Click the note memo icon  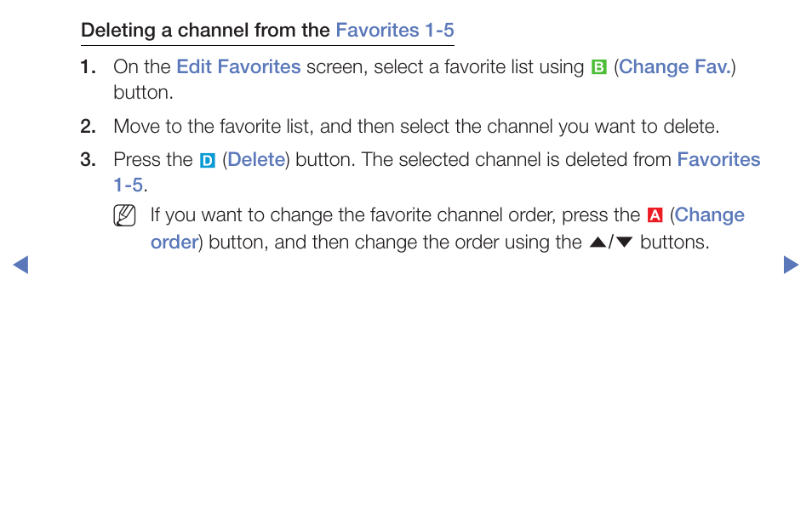[124, 215]
